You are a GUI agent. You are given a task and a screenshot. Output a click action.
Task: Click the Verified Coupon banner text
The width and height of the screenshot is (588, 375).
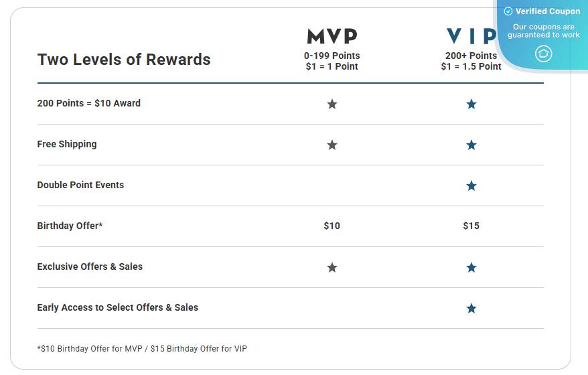[x=548, y=11]
